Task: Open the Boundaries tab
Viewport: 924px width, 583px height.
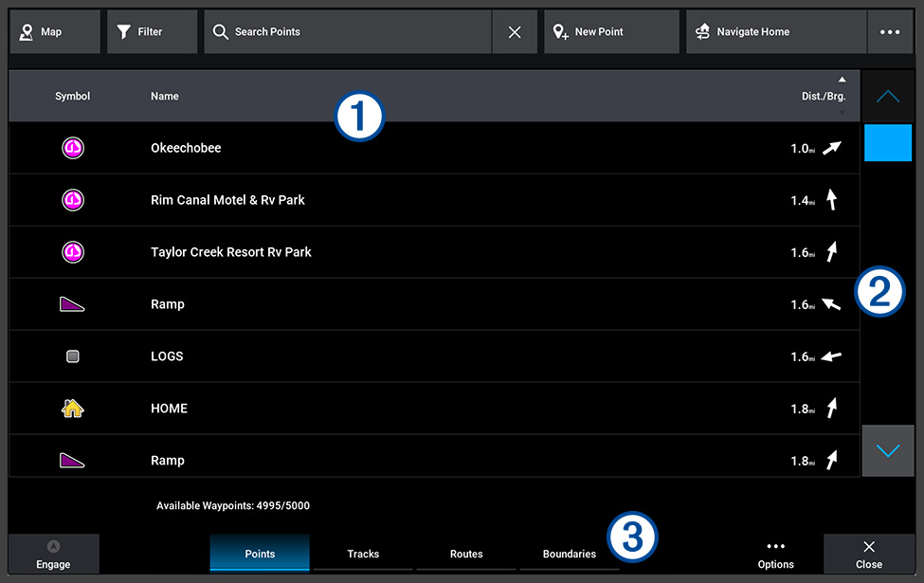Action: pyautogui.click(x=570, y=554)
